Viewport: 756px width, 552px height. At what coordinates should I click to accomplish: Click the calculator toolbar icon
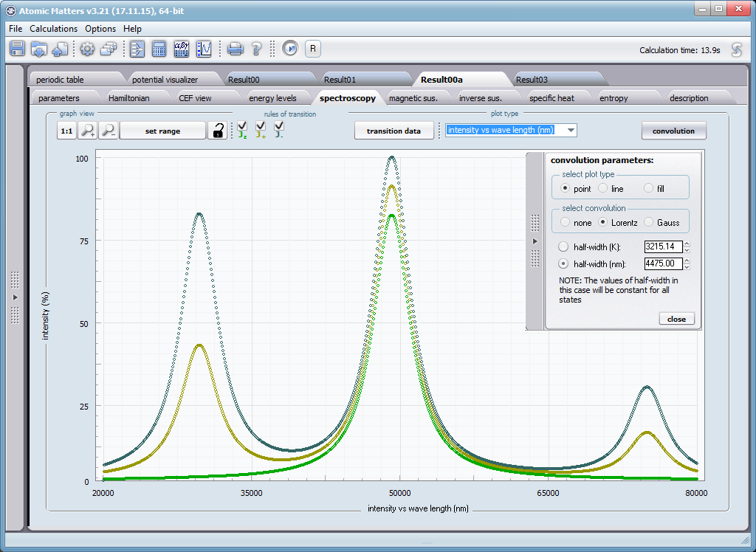click(x=159, y=49)
